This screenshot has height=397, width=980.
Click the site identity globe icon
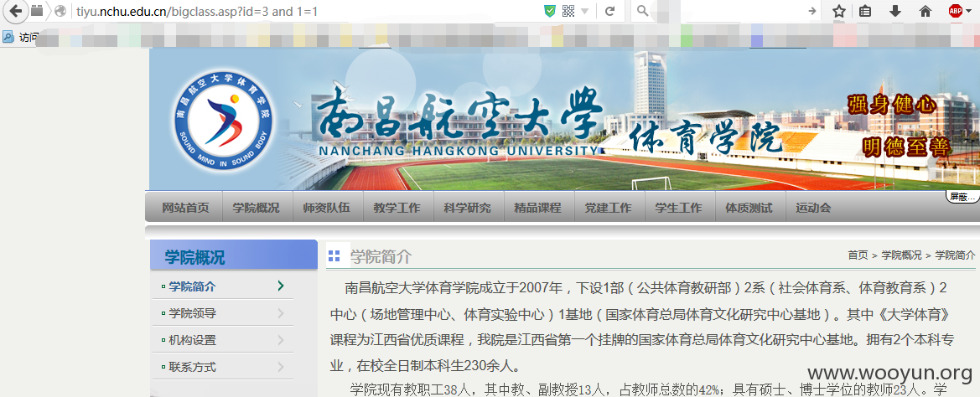click(x=60, y=11)
